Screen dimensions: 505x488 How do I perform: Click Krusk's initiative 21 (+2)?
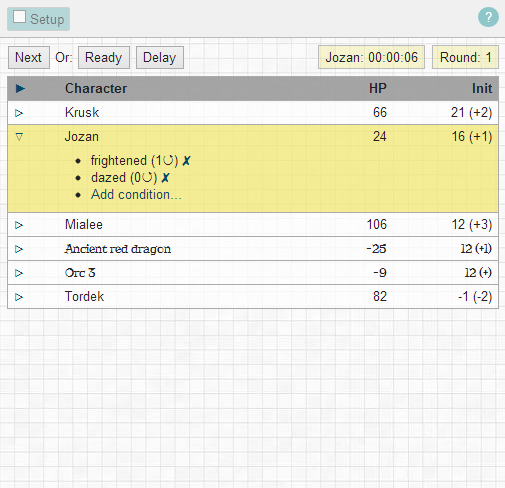tap(471, 112)
